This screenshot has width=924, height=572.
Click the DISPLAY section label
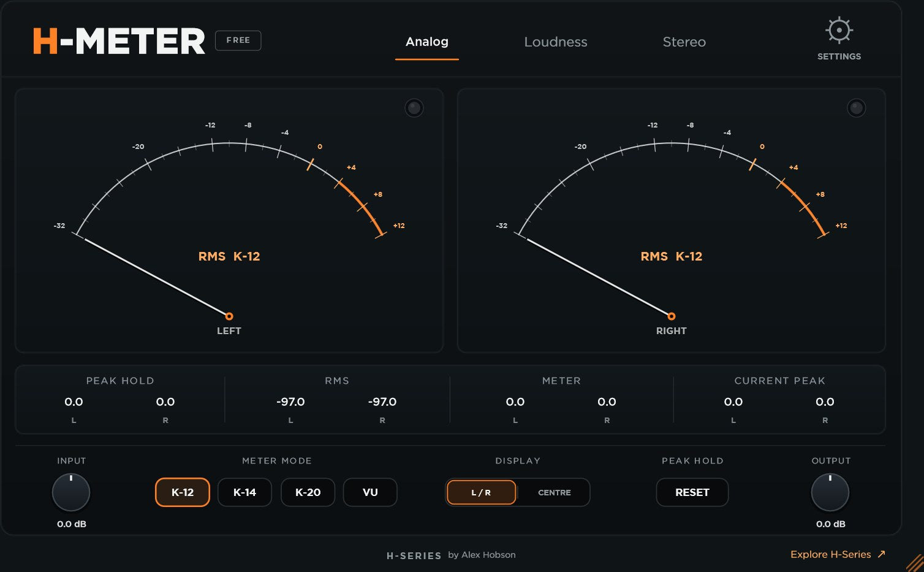pyautogui.click(x=518, y=461)
